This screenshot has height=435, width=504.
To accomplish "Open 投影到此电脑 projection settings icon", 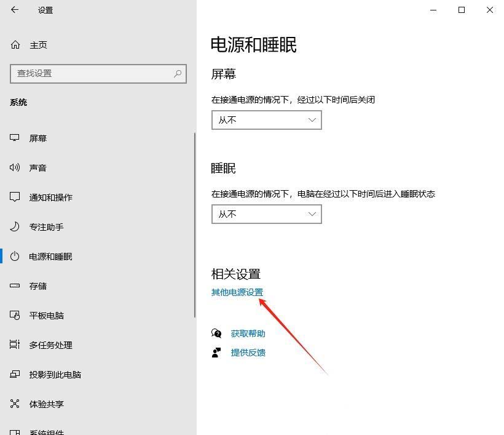I will (15, 374).
